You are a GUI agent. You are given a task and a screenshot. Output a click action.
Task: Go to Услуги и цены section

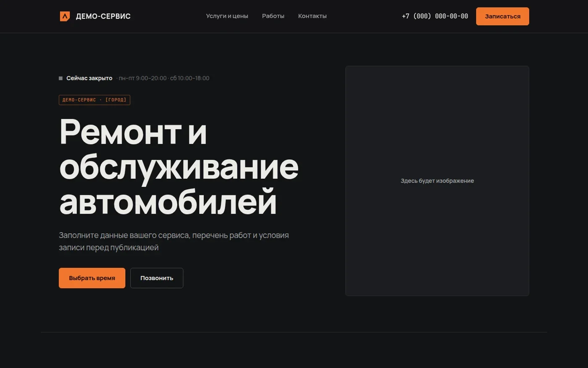pyautogui.click(x=227, y=16)
